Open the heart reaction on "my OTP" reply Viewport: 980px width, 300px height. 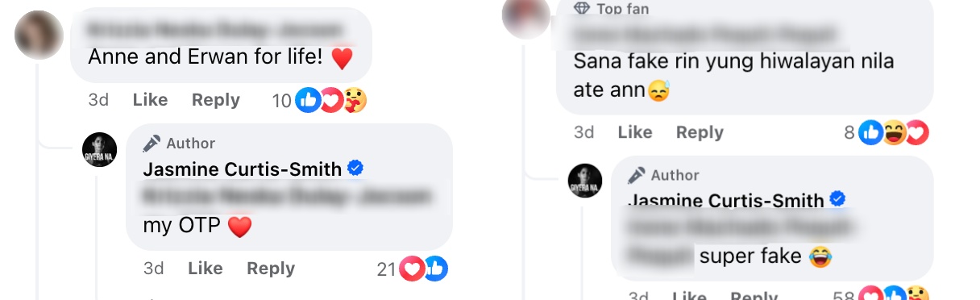coord(412,269)
